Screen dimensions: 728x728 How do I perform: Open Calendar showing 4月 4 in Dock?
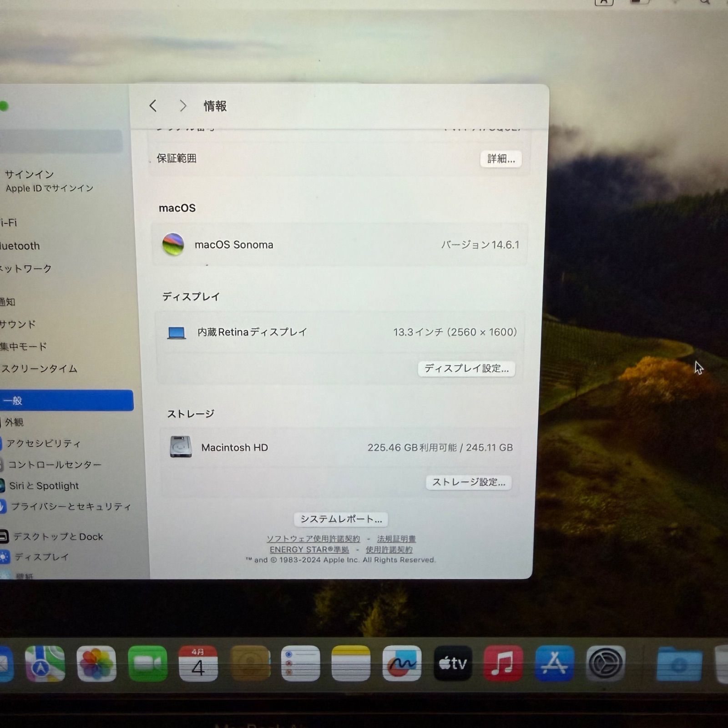point(198,663)
